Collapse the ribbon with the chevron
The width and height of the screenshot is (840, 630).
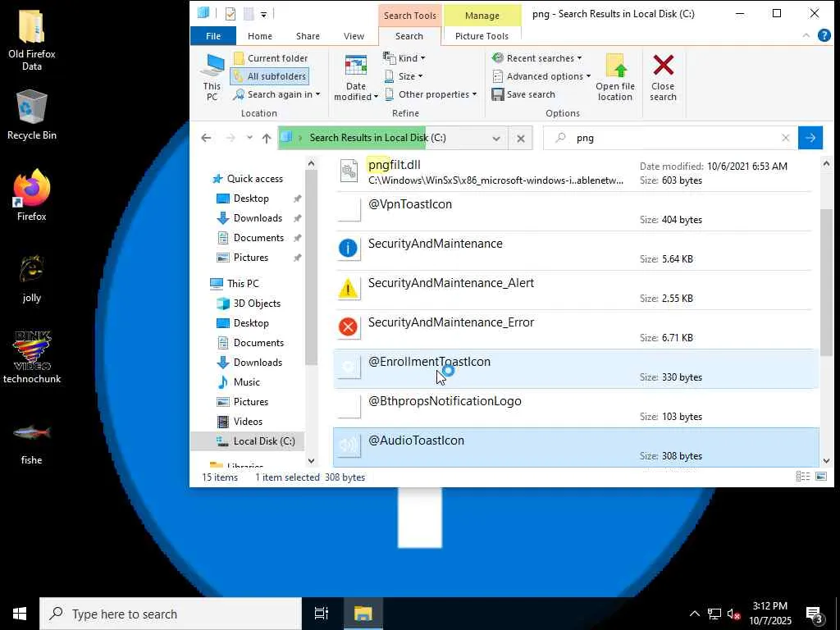click(806, 35)
